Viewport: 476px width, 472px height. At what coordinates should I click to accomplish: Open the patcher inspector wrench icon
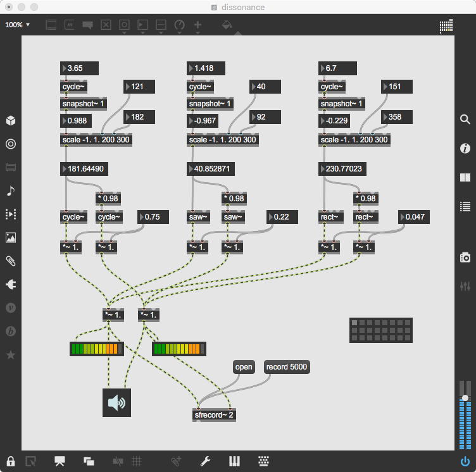(206, 461)
